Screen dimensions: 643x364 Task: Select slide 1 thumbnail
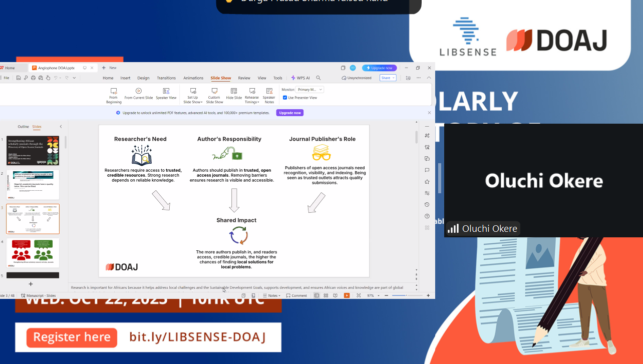(x=33, y=151)
